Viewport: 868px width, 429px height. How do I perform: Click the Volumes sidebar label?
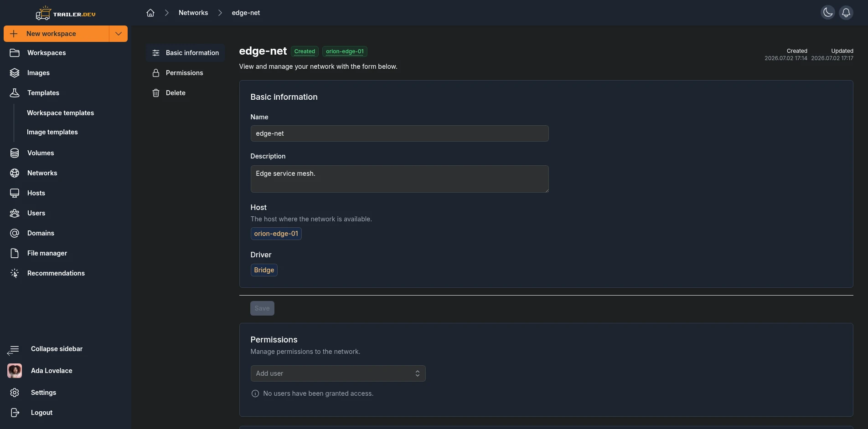(41, 153)
